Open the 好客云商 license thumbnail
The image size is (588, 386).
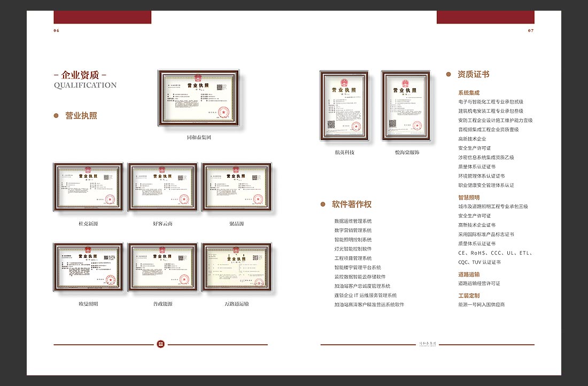point(161,188)
